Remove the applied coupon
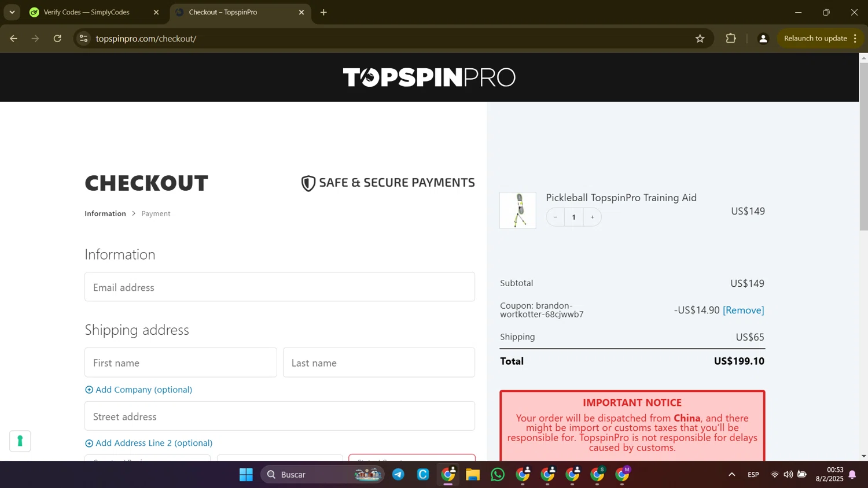The image size is (868, 488). pyautogui.click(x=744, y=310)
